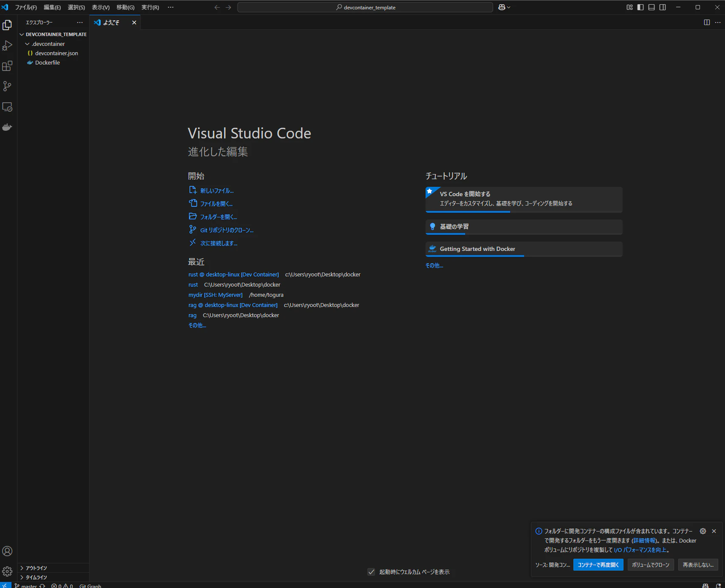This screenshot has width=725, height=588.
Task: Open recent mydir [SSH: MyServer]
Action: pyautogui.click(x=215, y=295)
